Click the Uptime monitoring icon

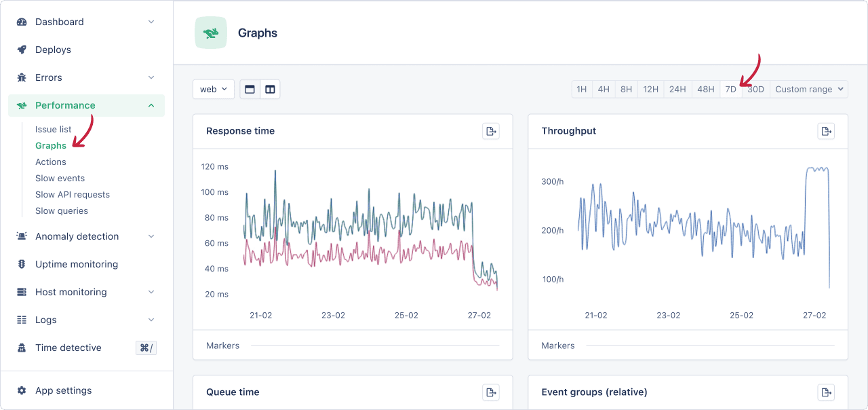tap(22, 264)
